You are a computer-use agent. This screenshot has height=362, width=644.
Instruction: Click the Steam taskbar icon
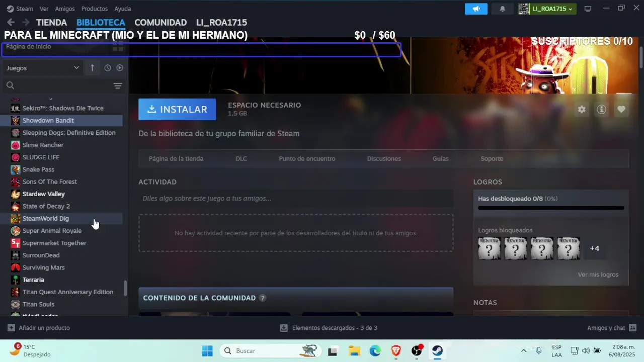[x=437, y=351]
